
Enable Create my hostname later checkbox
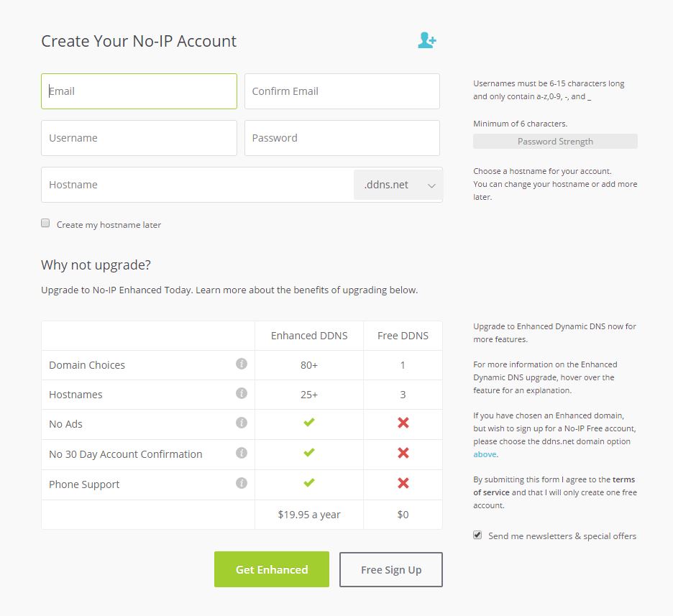pyautogui.click(x=45, y=224)
